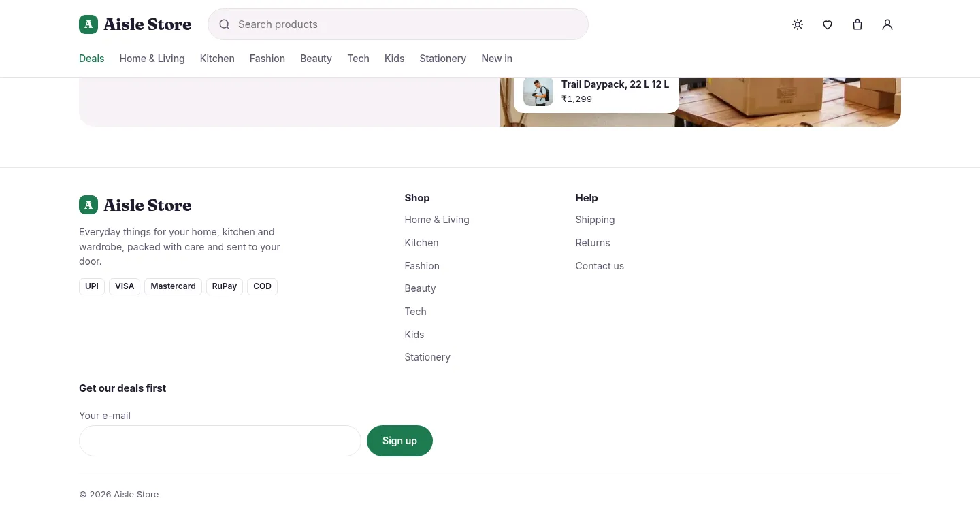Click the search magnifier icon
This screenshot has width=980, height=517.
coord(225,24)
